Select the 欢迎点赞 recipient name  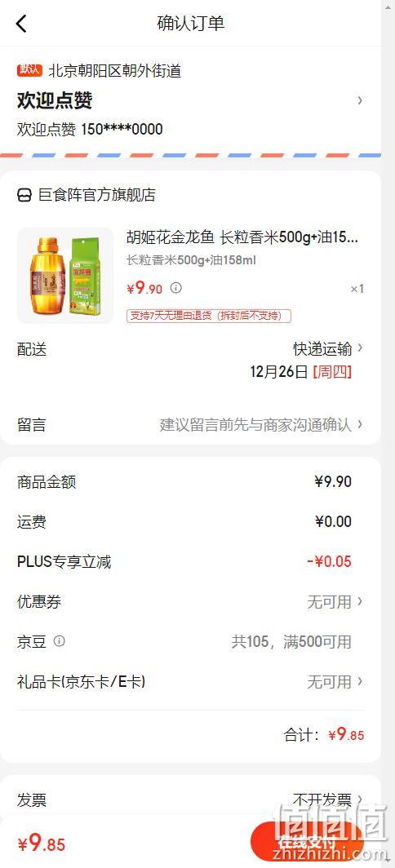tap(55, 101)
